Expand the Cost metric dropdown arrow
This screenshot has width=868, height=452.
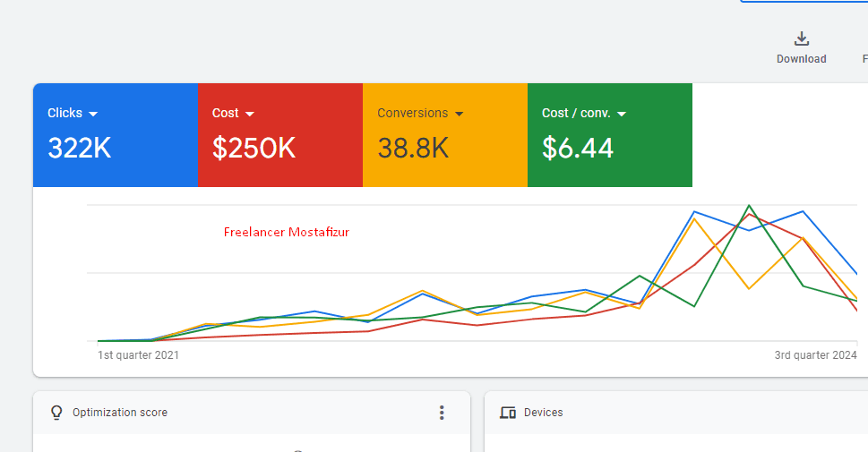click(x=250, y=114)
